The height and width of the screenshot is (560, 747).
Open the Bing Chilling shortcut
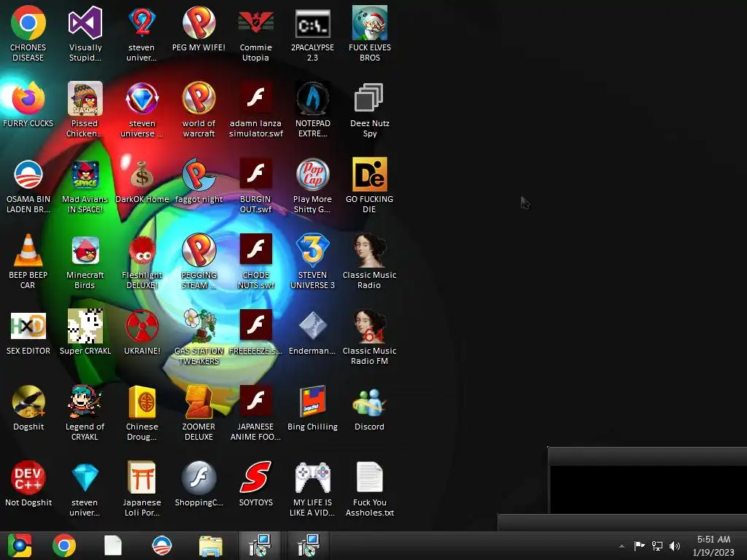point(312,402)
